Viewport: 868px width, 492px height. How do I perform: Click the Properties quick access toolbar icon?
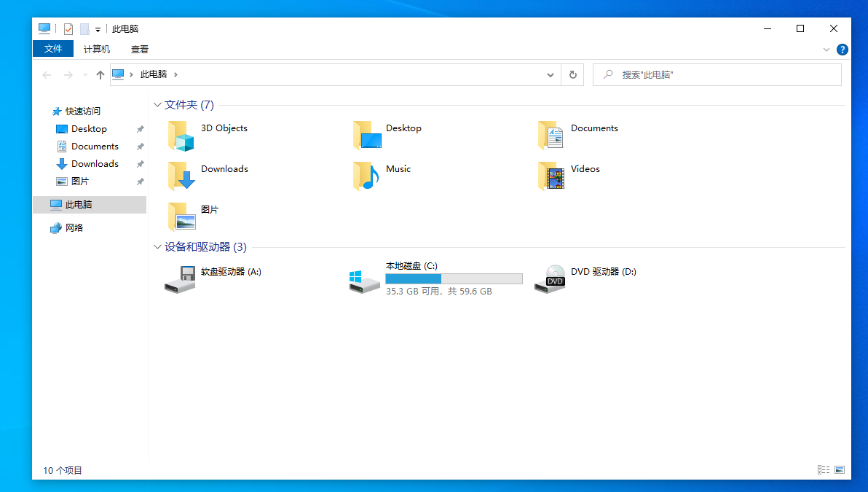68,29
